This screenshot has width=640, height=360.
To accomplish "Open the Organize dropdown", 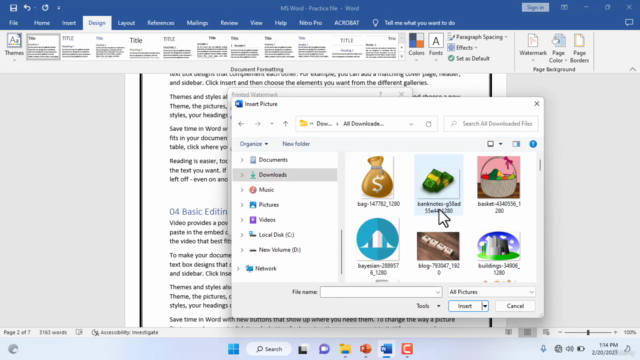I will (254, 144).
